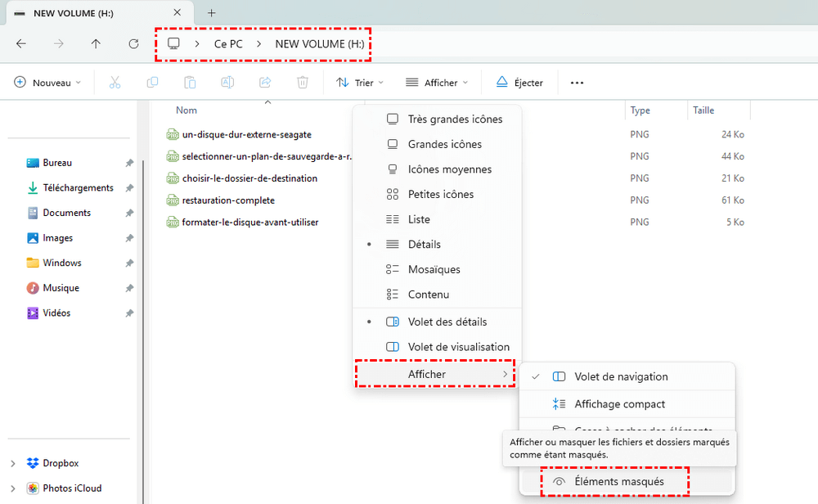The image size is (818, 504).
Task: Click the Rename icon in toolbar
Action: point(227,83)
